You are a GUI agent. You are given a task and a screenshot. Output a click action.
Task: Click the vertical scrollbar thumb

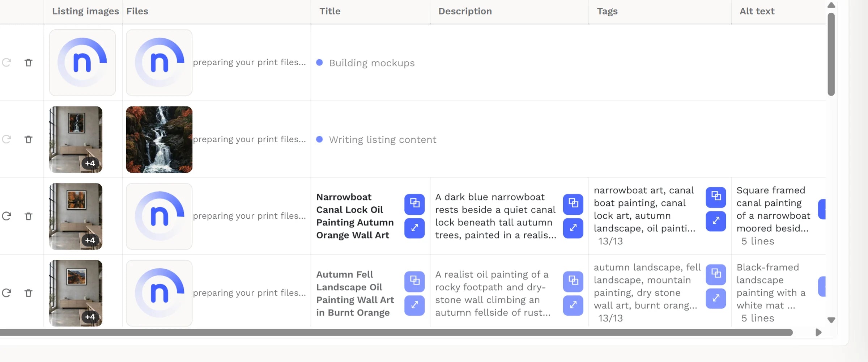tap(831, 54)
